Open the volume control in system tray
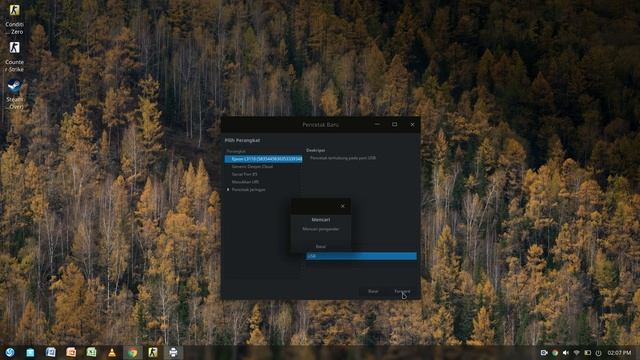Image resolution: width=640 pixels, height=360 pixels. 566,353
